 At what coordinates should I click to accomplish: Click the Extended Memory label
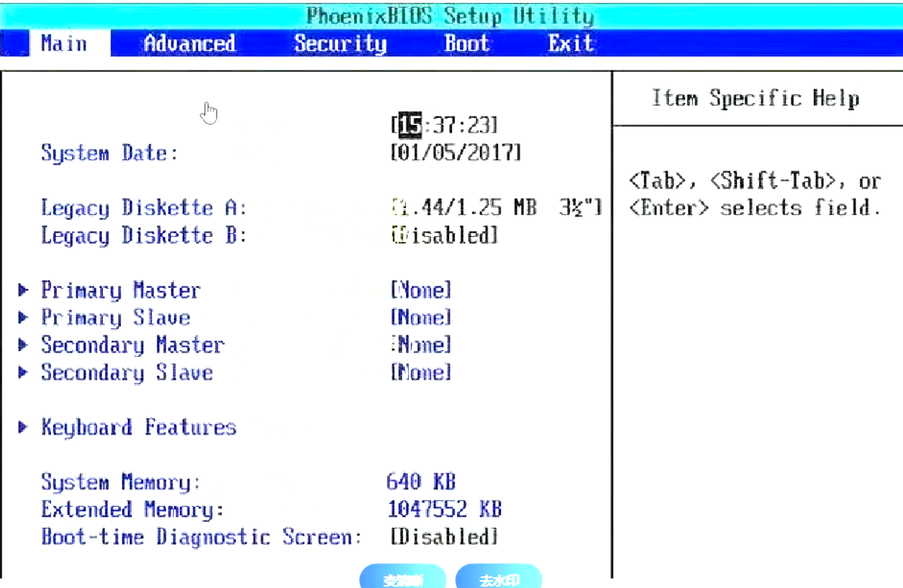[132, 510]
